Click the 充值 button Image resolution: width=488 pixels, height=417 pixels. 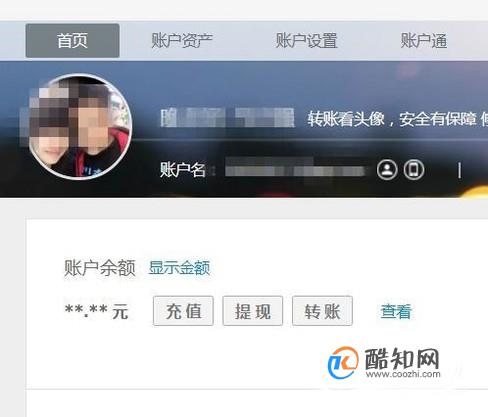coord(183,311)
